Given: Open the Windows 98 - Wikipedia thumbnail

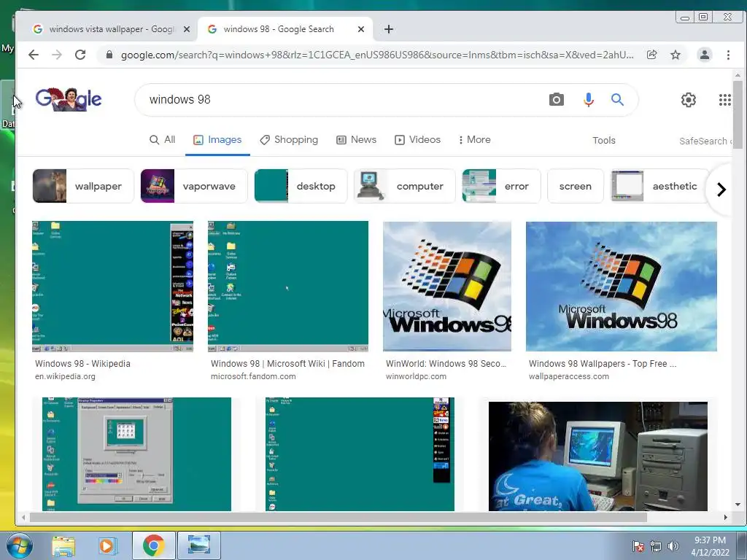Looking at the screenshot, I should (112, 286).
